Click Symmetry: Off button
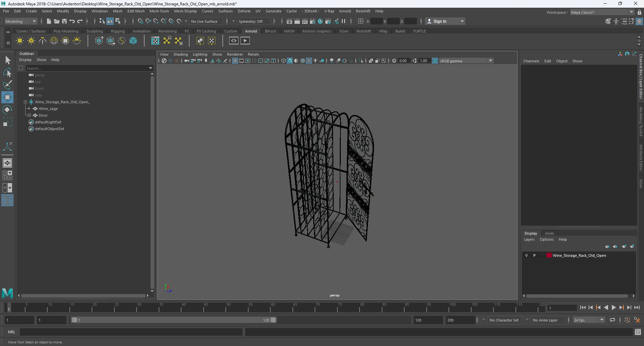This screenshot has height=346, width=644. 254,21
